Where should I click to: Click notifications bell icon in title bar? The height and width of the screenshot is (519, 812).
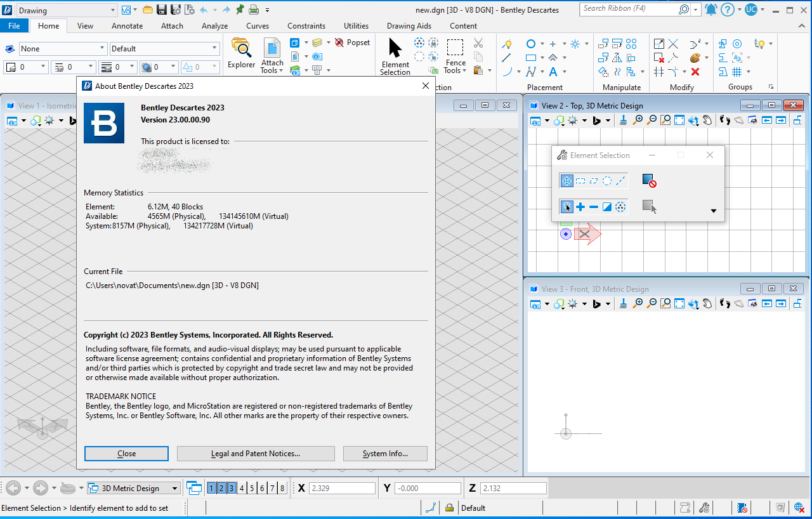[711, 10]
